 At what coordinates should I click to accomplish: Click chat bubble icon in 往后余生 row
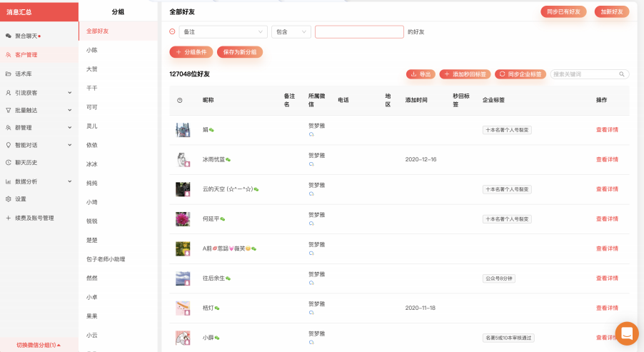[311, 283]
